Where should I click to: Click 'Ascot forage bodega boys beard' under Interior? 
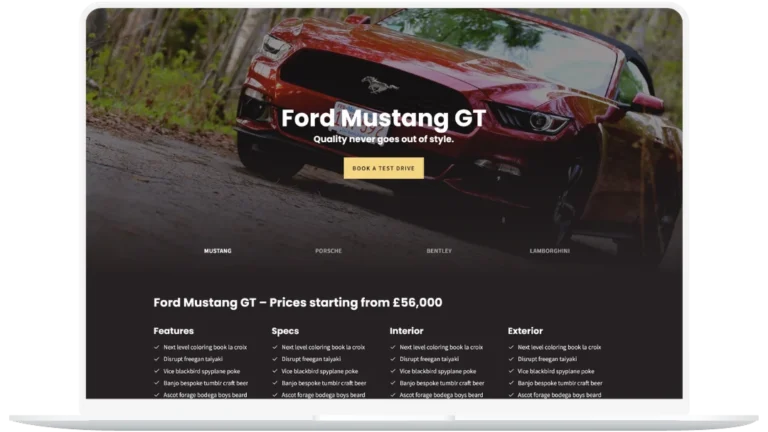(441, 395)
